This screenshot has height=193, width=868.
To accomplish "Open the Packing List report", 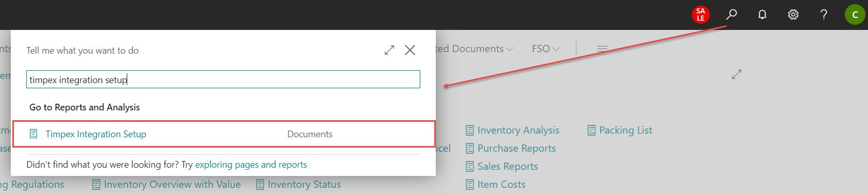I will 620,130.
